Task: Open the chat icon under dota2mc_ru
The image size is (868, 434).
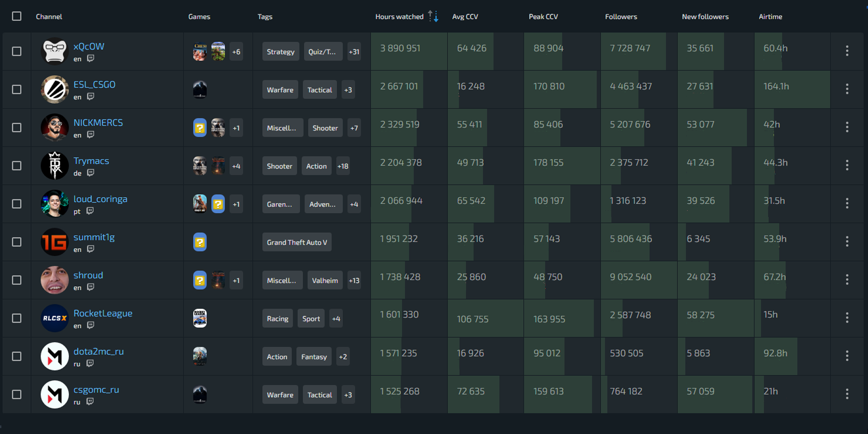Action: pos(90,363)
